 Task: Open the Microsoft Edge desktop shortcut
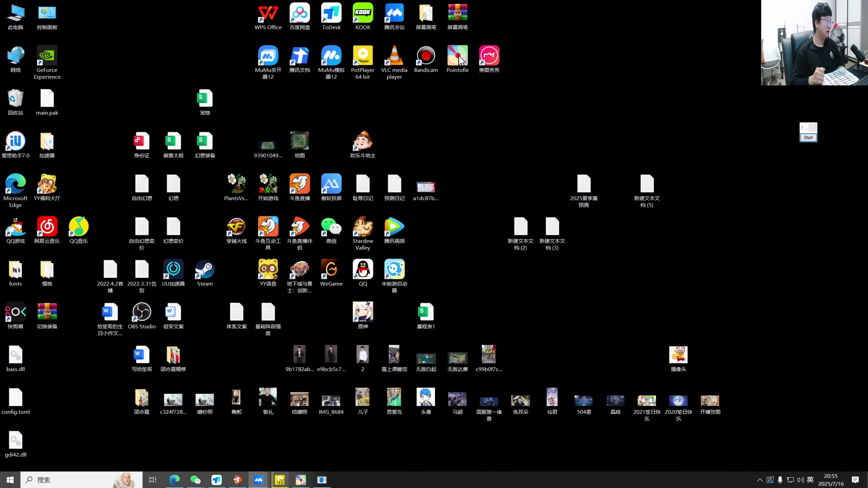tap(15, 191)
